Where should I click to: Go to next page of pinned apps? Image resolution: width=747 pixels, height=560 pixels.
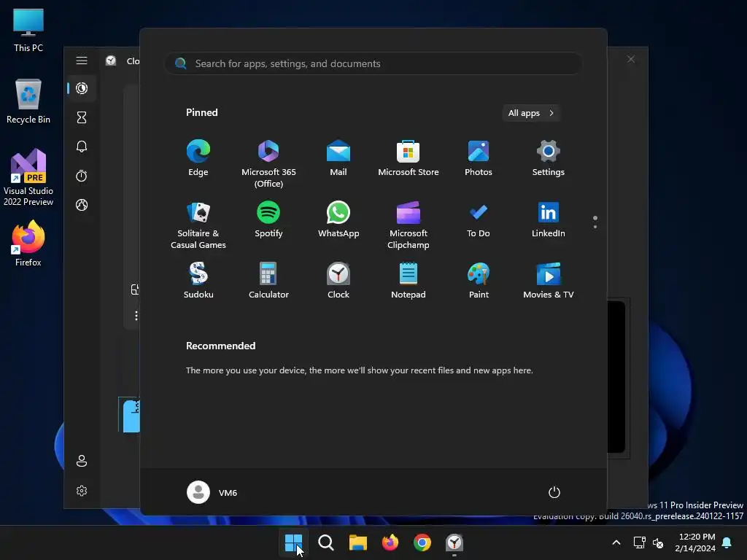point(595,226)
